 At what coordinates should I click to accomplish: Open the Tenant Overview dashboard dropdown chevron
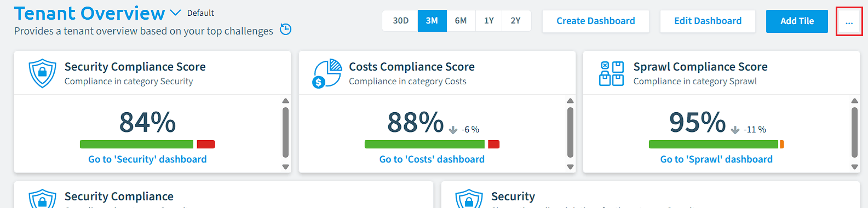point(175,13)
